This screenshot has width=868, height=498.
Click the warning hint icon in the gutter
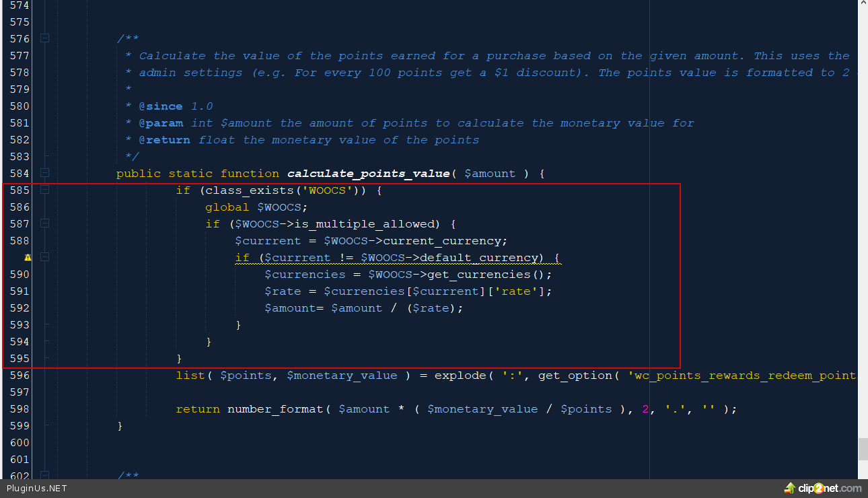[28, 257]
